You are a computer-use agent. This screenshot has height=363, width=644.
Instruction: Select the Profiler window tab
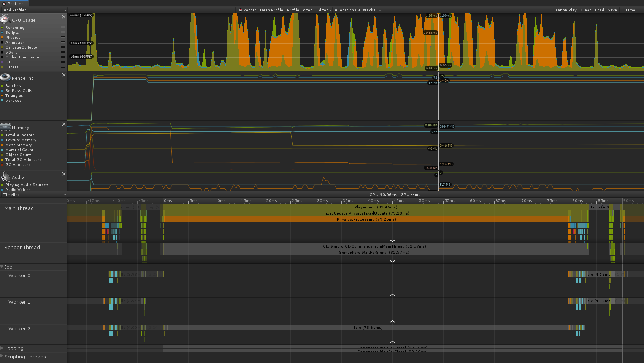(x=13, y=4)
